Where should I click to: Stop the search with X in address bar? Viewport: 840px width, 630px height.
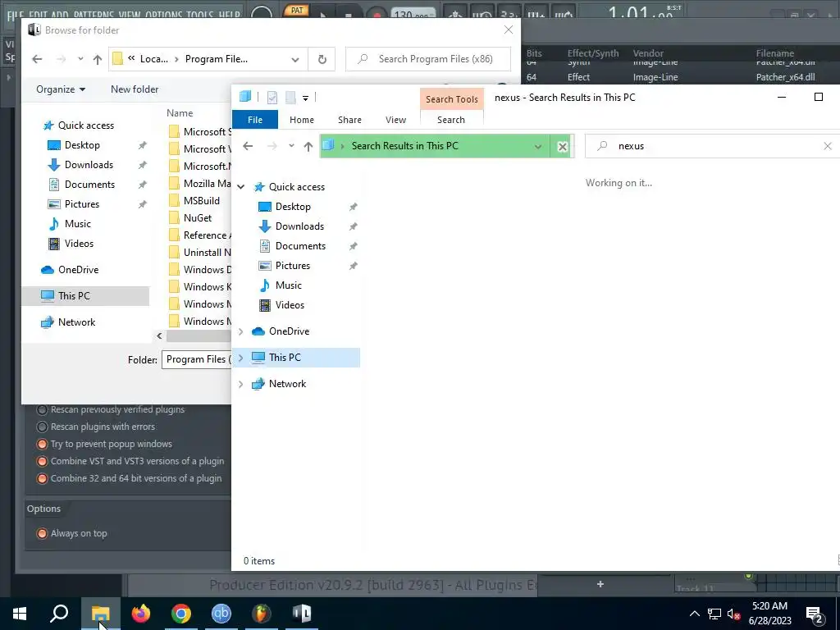(562, 147)
